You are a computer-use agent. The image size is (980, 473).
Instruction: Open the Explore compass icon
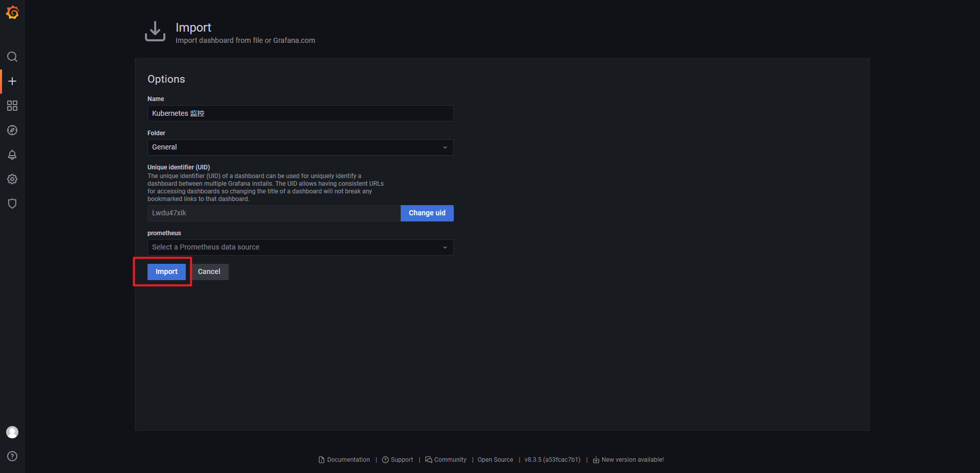click(x=12, y=130)
